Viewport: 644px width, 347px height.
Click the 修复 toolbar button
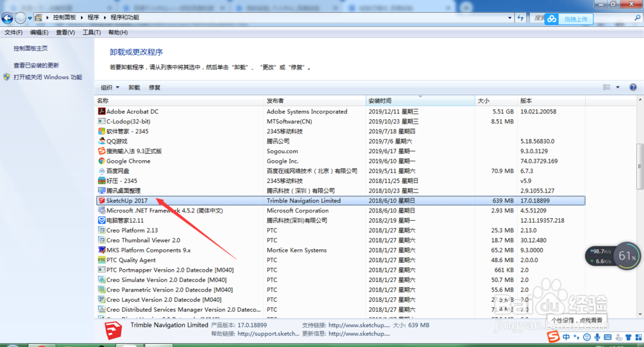point(155,88)
